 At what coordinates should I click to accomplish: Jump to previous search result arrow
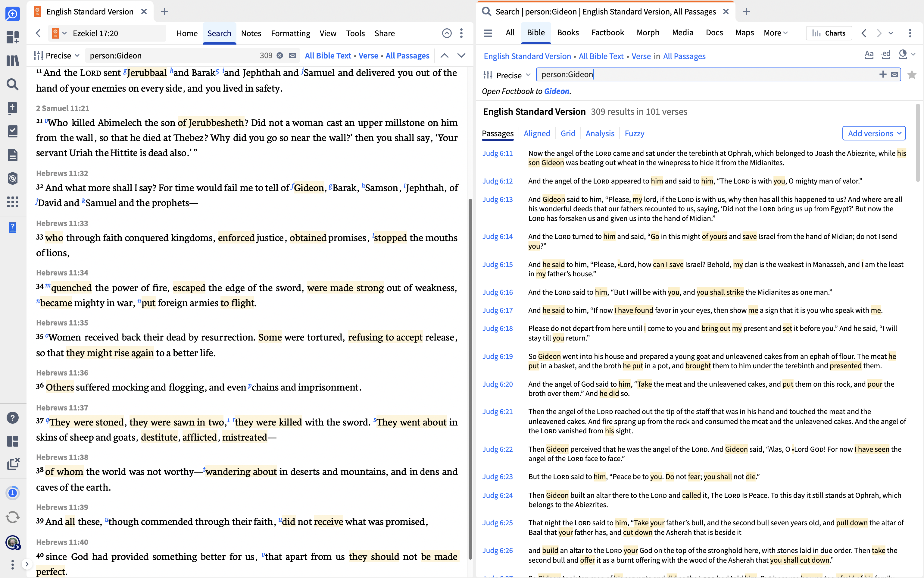pos(444,55)
